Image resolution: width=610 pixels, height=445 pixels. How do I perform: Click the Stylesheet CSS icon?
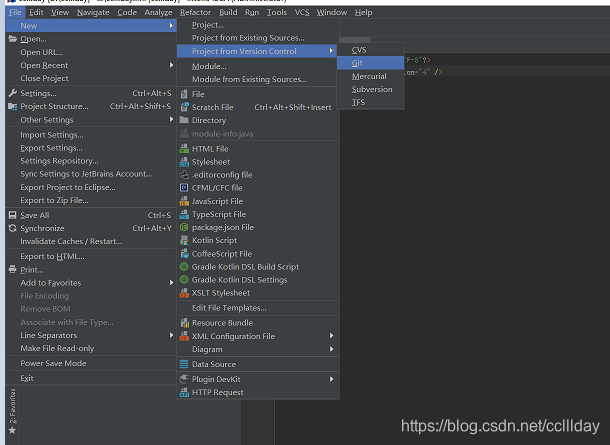tap(184, 162)
